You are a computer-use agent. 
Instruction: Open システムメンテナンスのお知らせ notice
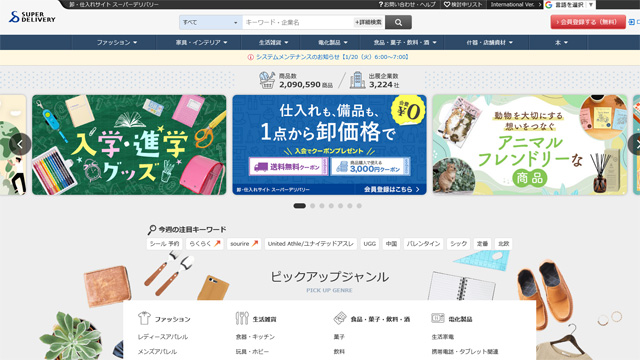(332, 57)
